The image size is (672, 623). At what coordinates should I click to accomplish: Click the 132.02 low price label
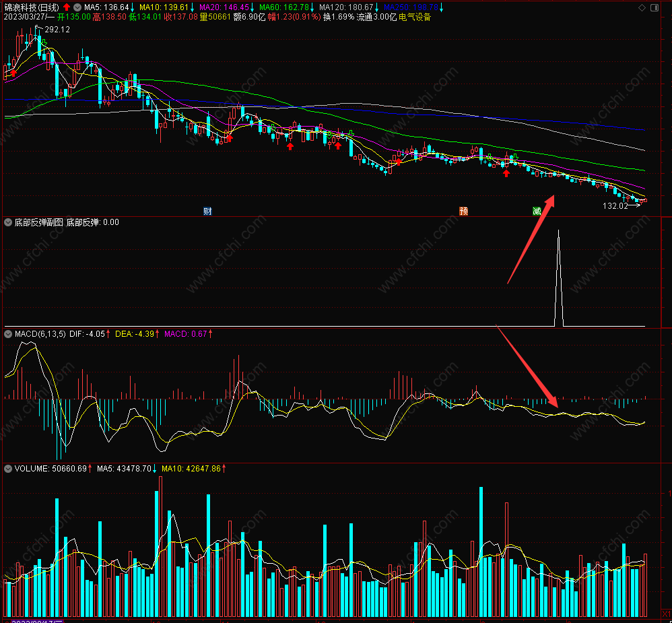(x=615, y=206)
